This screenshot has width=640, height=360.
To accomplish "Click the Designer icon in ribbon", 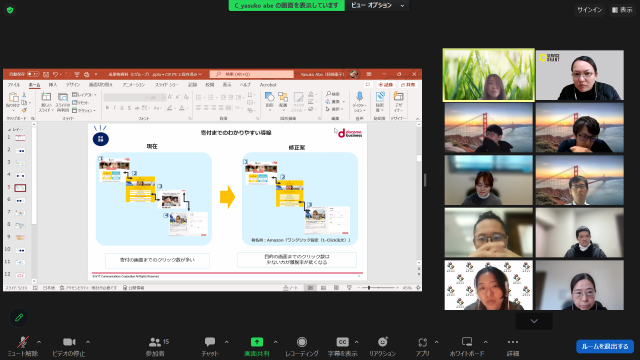I will [398, 97].
